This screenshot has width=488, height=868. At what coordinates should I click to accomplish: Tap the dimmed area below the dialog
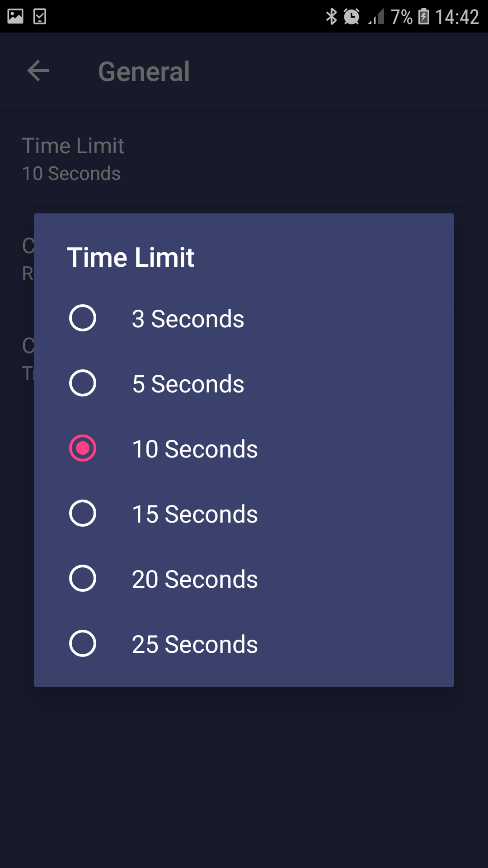point(244,778)
